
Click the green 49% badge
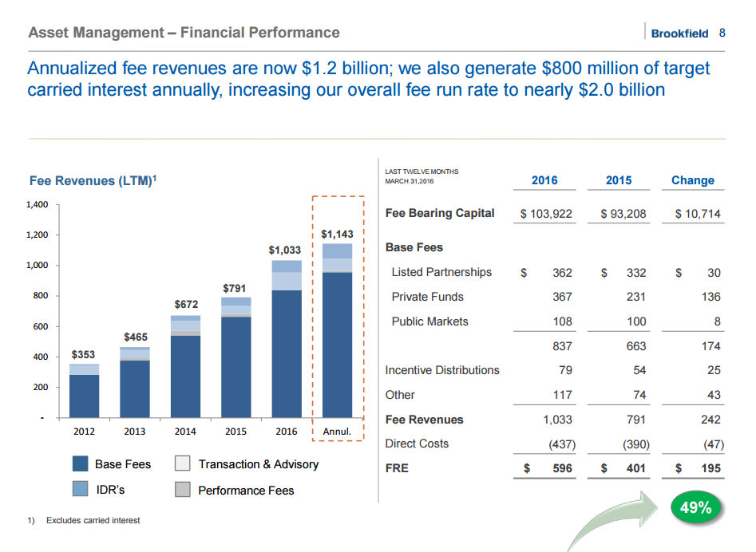click(x=694, y=508)
